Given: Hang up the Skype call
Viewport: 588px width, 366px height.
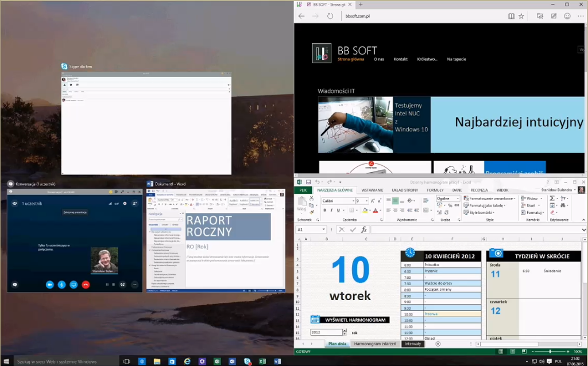Looking at the screenshot, I should click(86, 285).
